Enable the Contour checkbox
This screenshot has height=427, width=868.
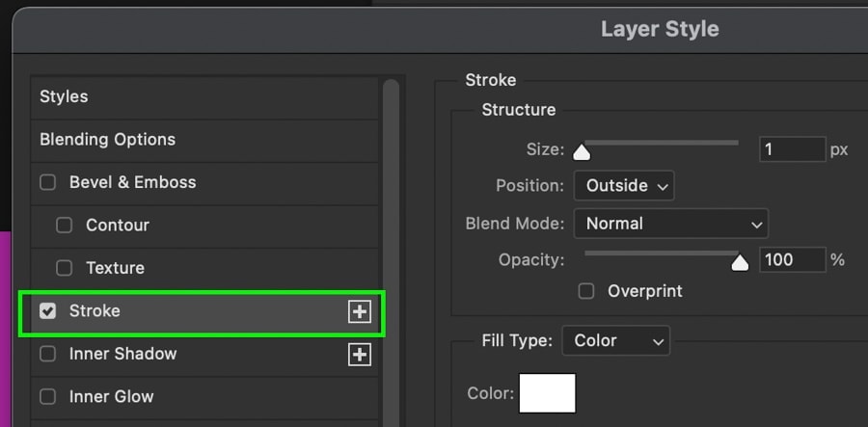(65, 226)
